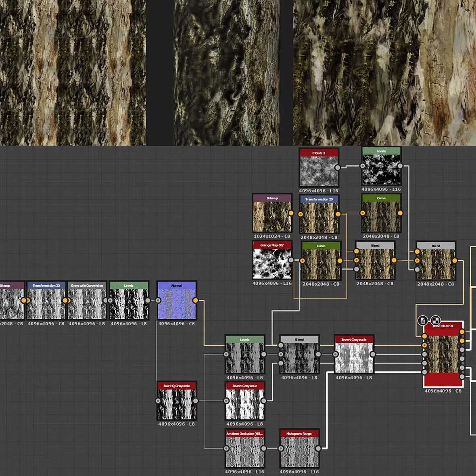Click the orange output connector of Normal node

[x=196, y=300]
